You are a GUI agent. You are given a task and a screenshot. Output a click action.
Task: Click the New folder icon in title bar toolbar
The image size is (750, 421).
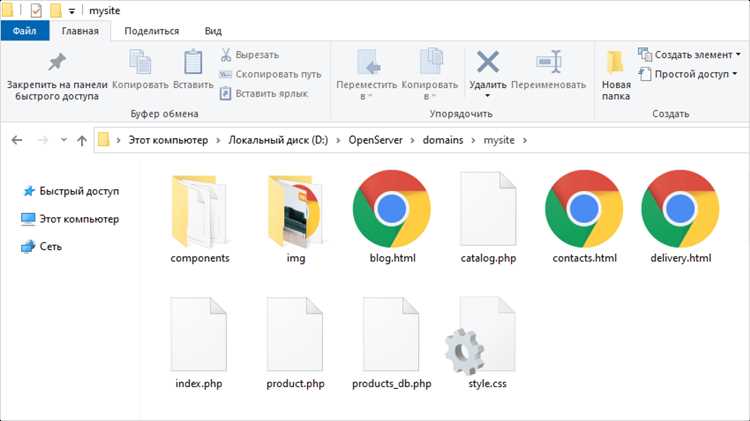(55, 10)
